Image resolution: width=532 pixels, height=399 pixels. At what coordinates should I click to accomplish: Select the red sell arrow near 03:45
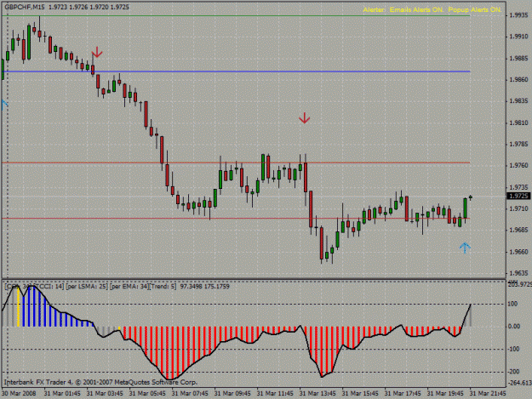[97, 52]
